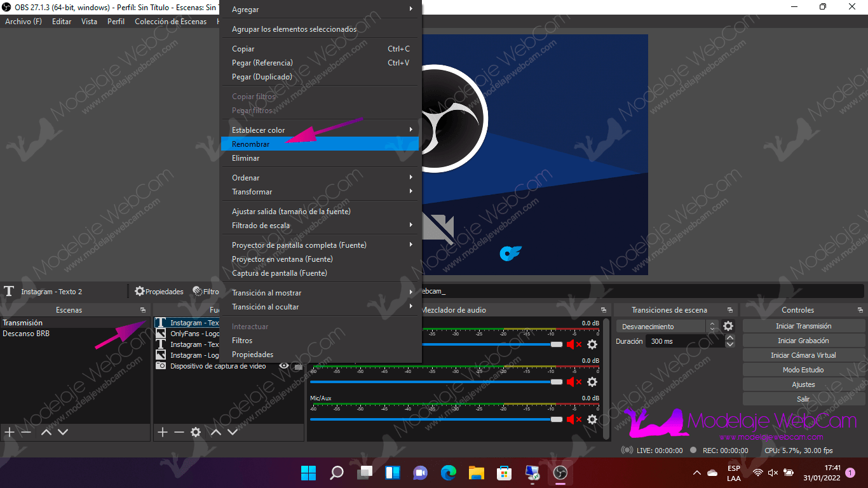Open source properties gear in Fuentes toolbar
This screenshot has width=868, height=488.
tap(196, 432)
